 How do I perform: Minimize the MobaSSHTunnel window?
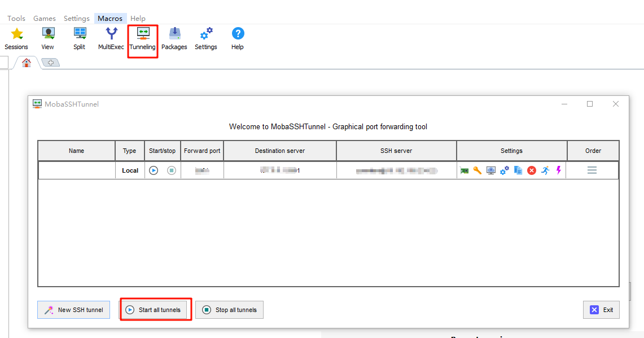(564, 104)
